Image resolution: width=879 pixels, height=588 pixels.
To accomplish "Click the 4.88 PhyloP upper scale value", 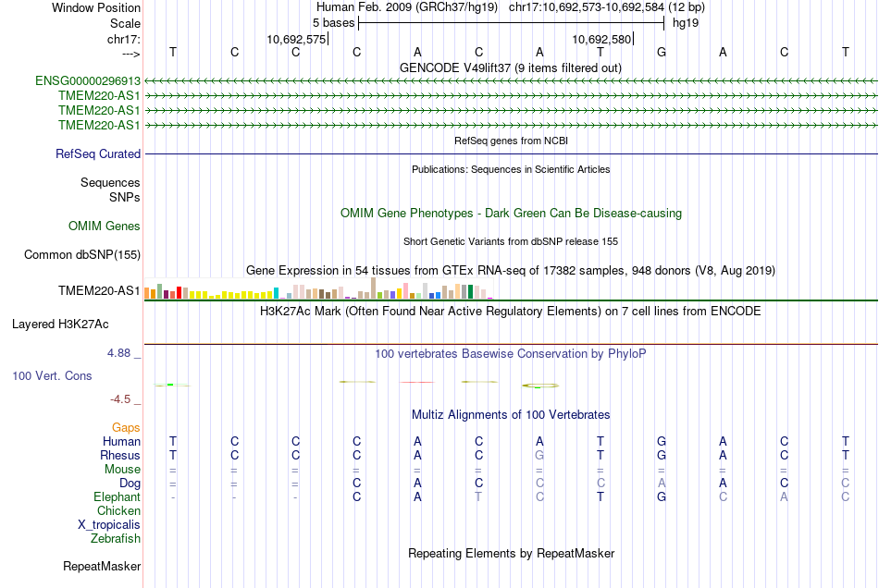I will (118, 353).
